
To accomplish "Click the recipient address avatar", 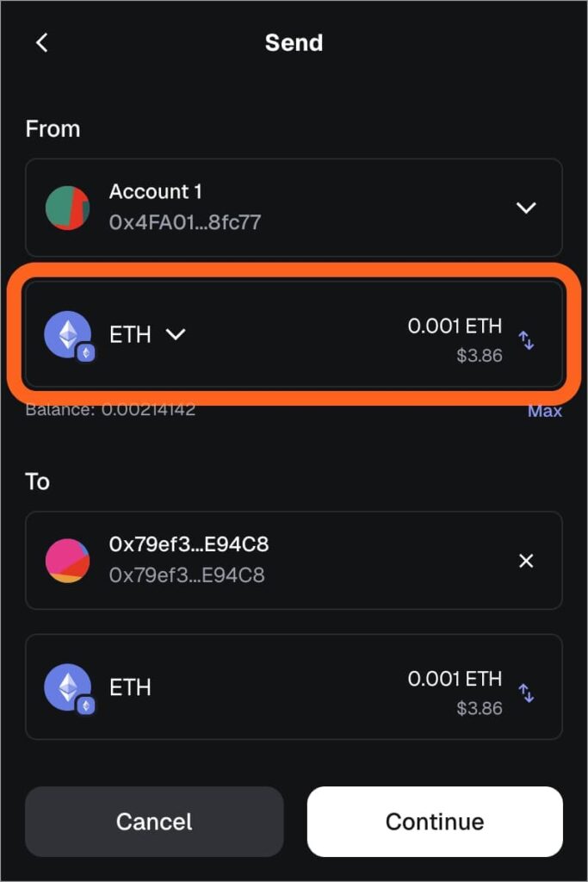I will click(x=68, y=561).
